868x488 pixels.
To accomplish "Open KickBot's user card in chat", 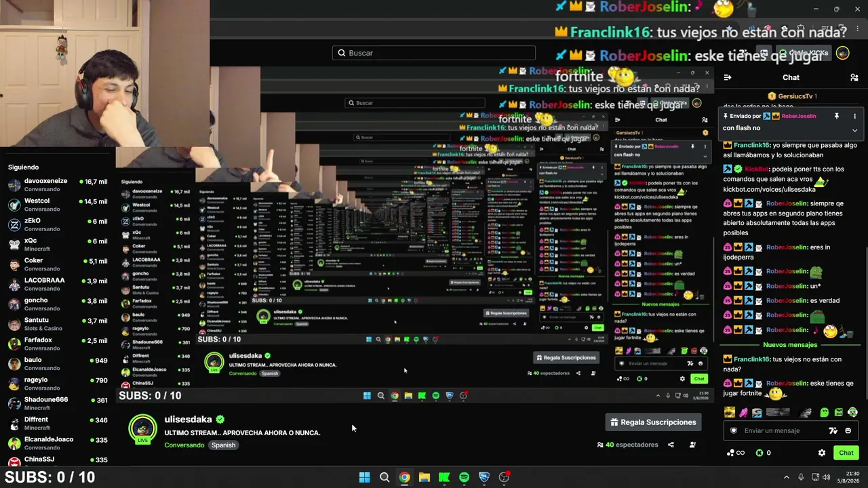I will tap(756, 169).
